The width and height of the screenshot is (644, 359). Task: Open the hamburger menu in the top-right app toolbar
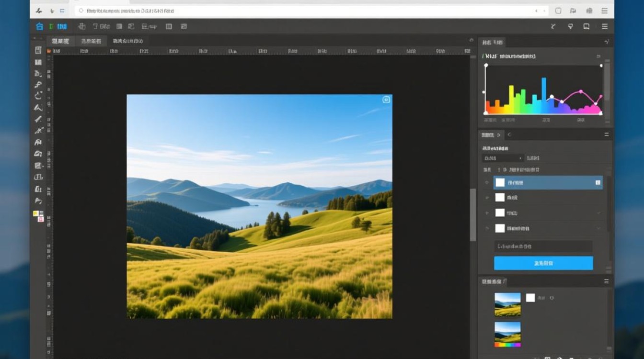click(605, 27)
